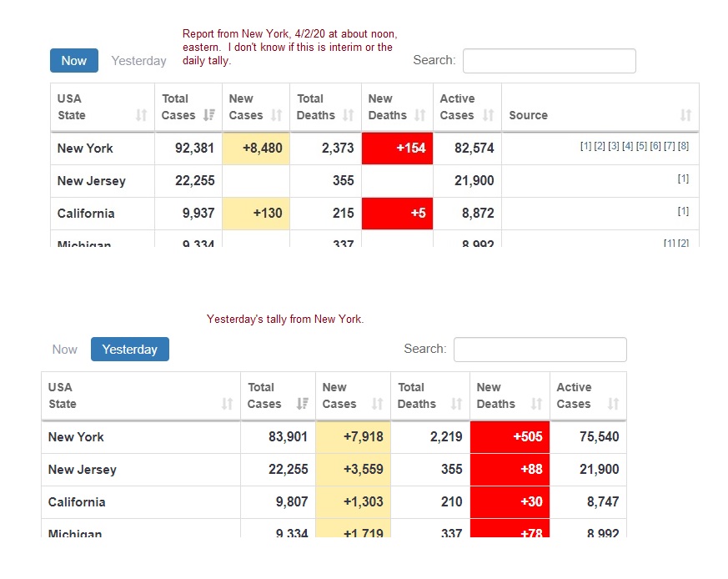This screenshot has height=579, width=728.
Task: Select the blue Now tab in upper panel
Action: 74,60
